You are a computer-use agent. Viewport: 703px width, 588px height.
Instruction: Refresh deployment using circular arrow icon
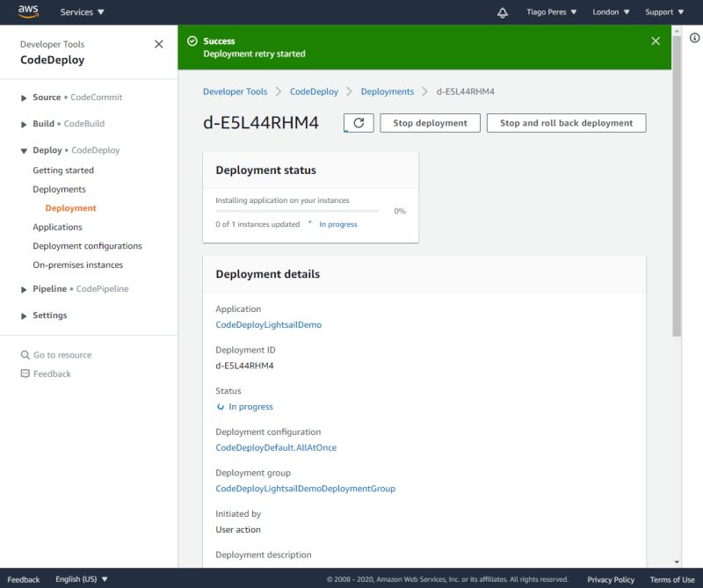coord(359,123)
